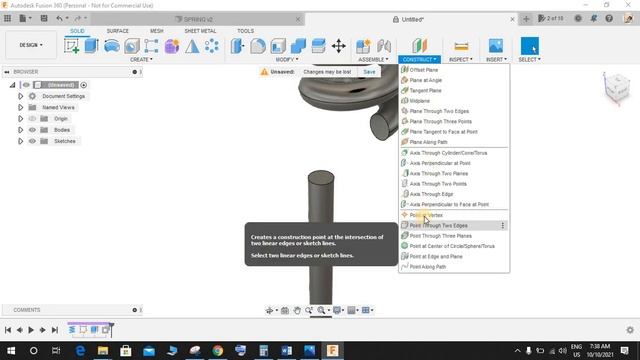
Task: Select the Joint tool icon
Action: 384,46
